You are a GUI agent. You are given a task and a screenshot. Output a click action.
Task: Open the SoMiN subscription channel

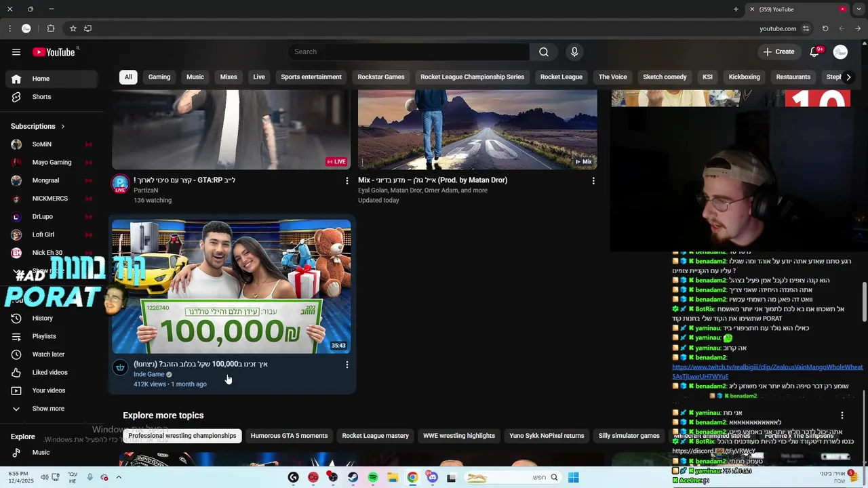(51, 144)
